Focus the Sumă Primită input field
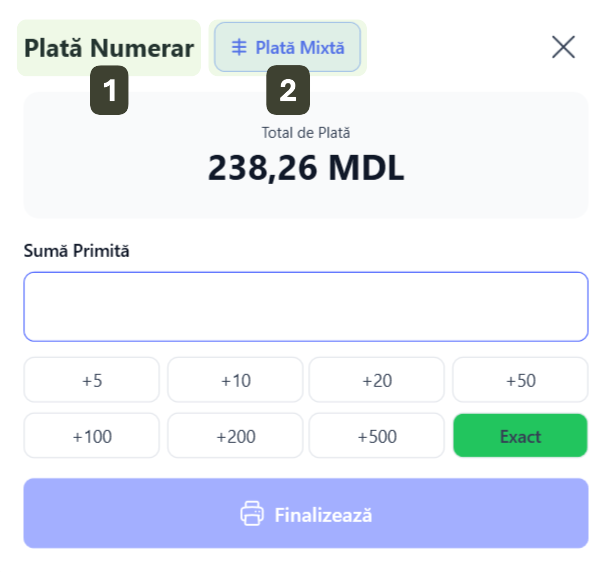Image resolution: width=612 pixels, height=572 pixels. click(305, 307)
